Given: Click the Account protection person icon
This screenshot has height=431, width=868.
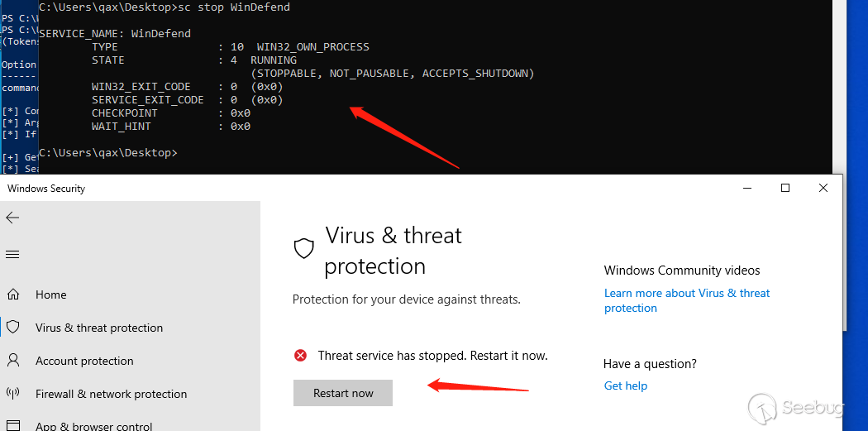Looking at the screenshot, I should point(13,361).
